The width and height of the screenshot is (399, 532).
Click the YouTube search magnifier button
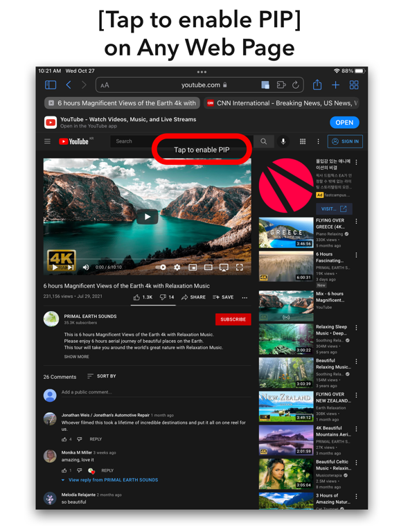(264, 141)
